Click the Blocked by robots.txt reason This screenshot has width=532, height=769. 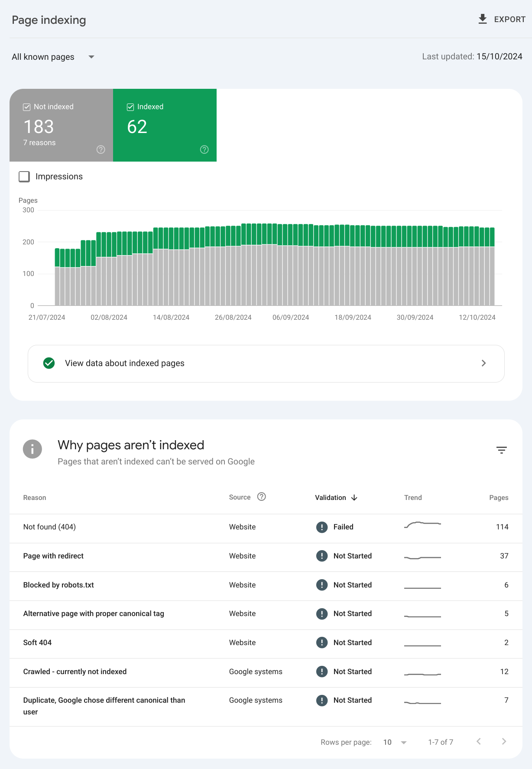(x=58, y=585)
